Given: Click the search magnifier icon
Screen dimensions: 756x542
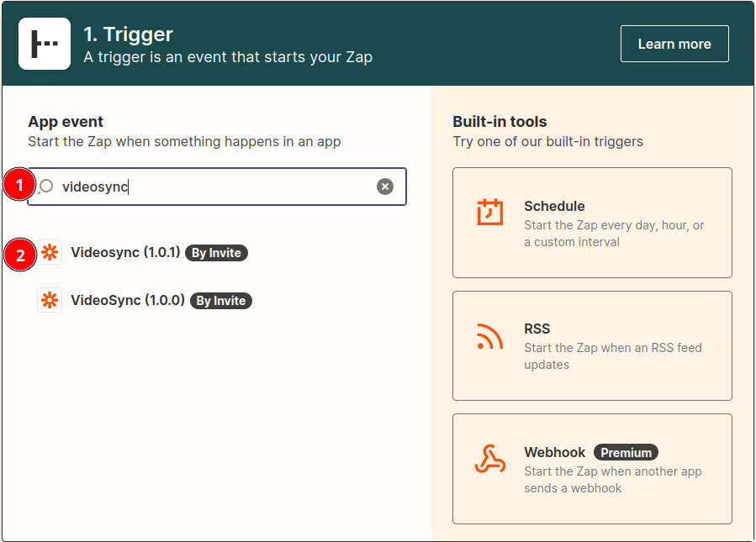Looking at the screenshot, I should coord(46,186).
